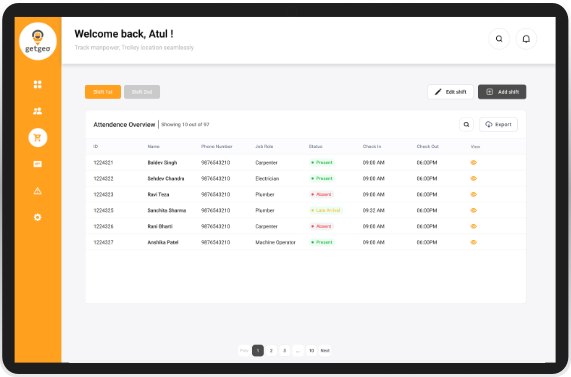
Task: Click the Check In column header
Action: (372, 146)
